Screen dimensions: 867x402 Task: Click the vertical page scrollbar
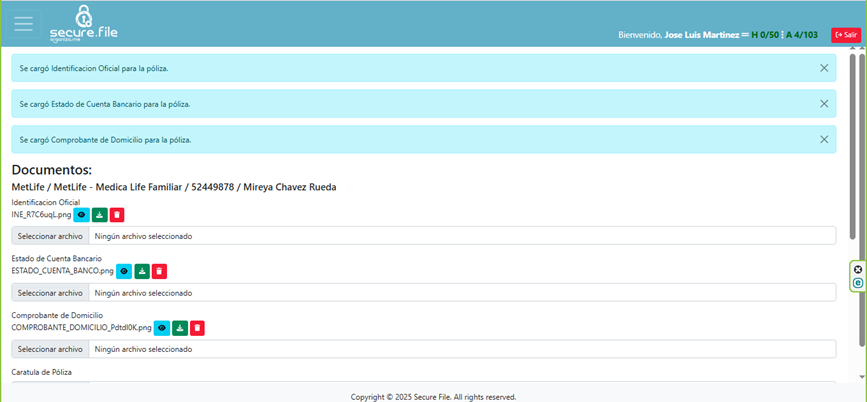(852, 150)
